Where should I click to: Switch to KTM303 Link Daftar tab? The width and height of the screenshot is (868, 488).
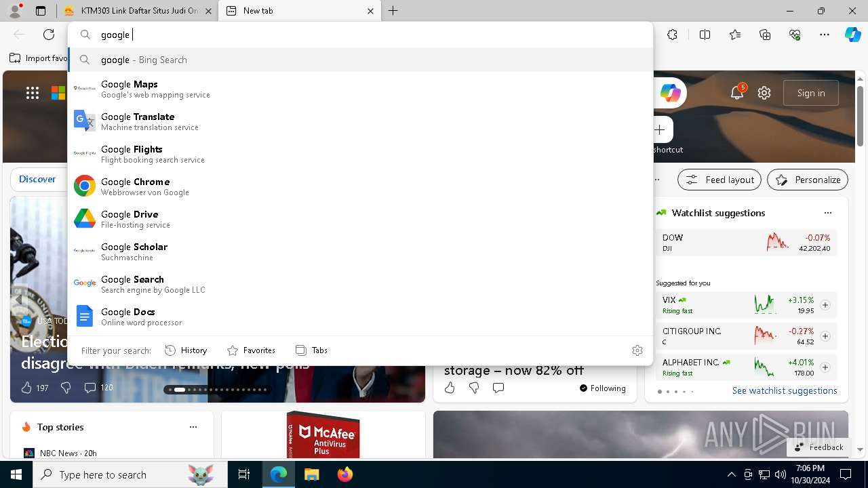coord(138,11)
